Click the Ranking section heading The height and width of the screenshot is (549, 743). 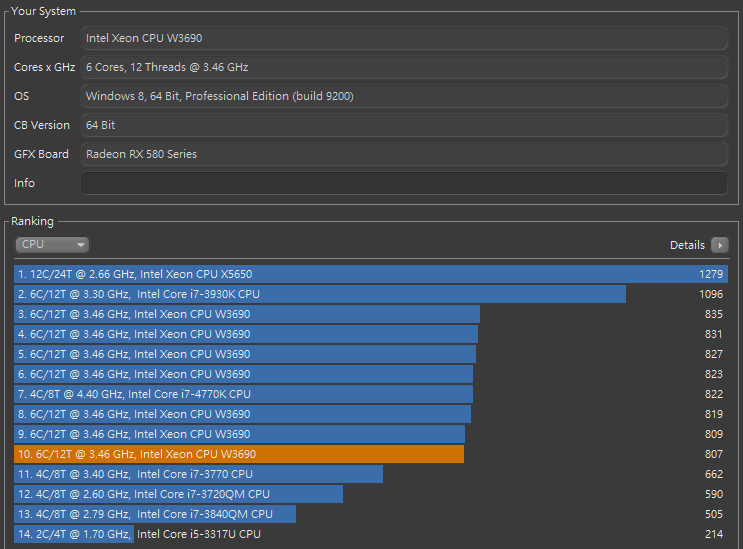point(32,221)
